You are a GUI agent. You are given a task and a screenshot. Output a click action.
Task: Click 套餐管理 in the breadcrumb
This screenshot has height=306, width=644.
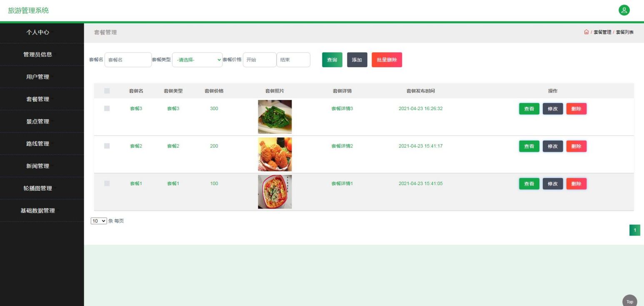click(x=602, y=32)
